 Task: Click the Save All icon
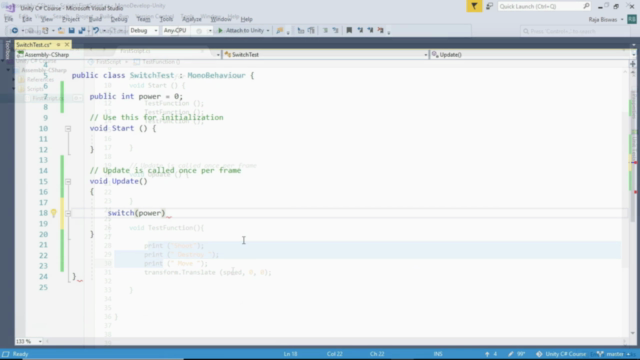pyautogui.click(x=82, y=31)
